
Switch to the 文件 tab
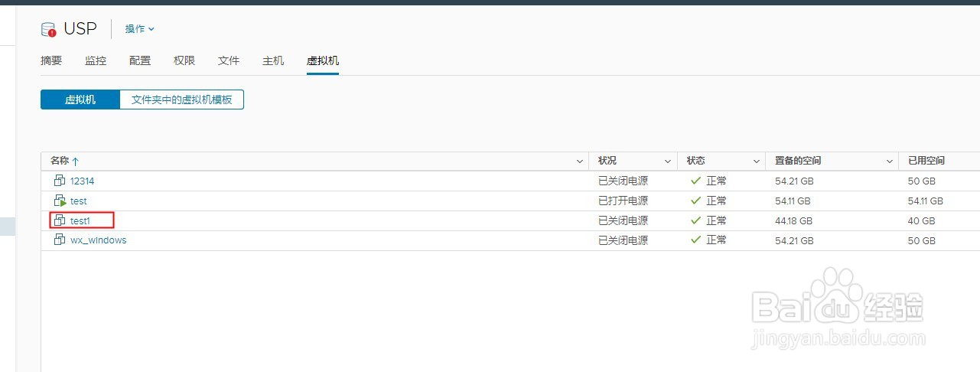pyautogui.click(x=229, y=60)
